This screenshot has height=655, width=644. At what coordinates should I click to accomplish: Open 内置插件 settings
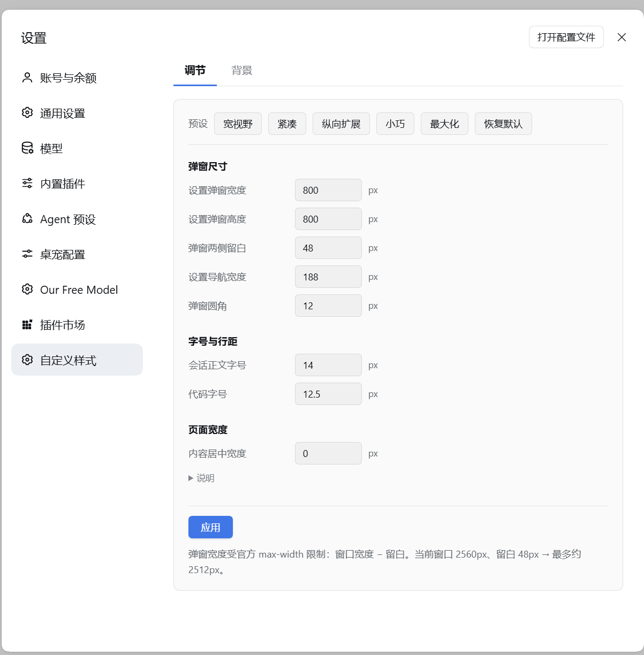(77, 184)
